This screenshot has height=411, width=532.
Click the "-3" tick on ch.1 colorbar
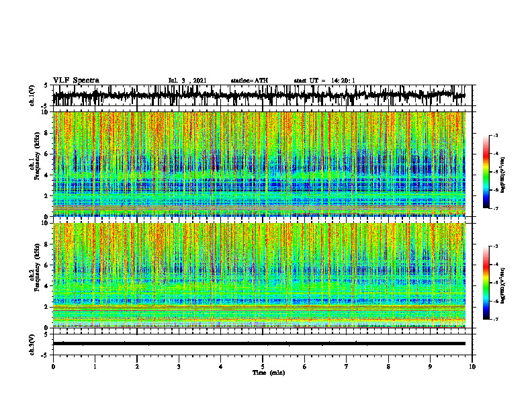[495, 135]
